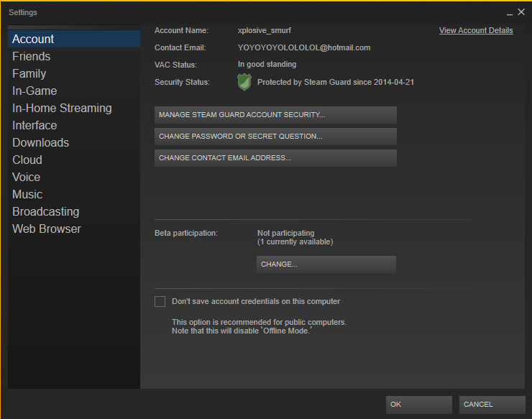Open the Friends settings category
The width and height of the screenshot is (532, 419).
click(x=74, y=56)
